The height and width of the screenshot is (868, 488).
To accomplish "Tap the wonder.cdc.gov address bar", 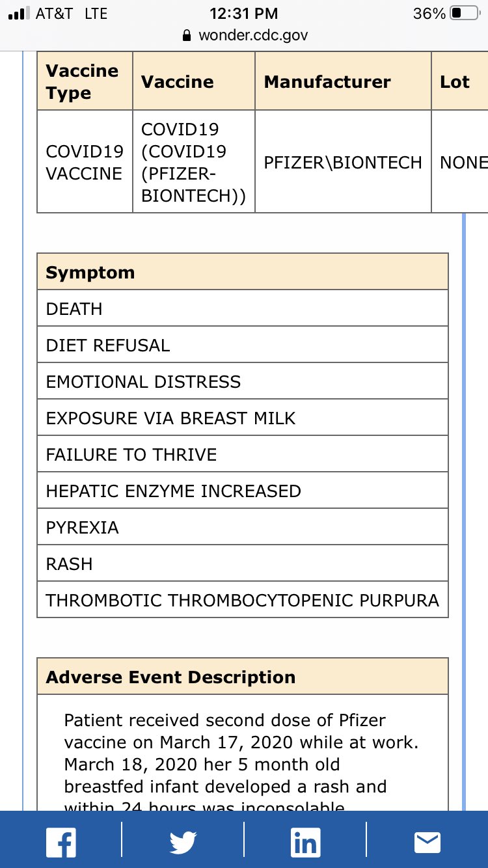I will tap(244, 35).
